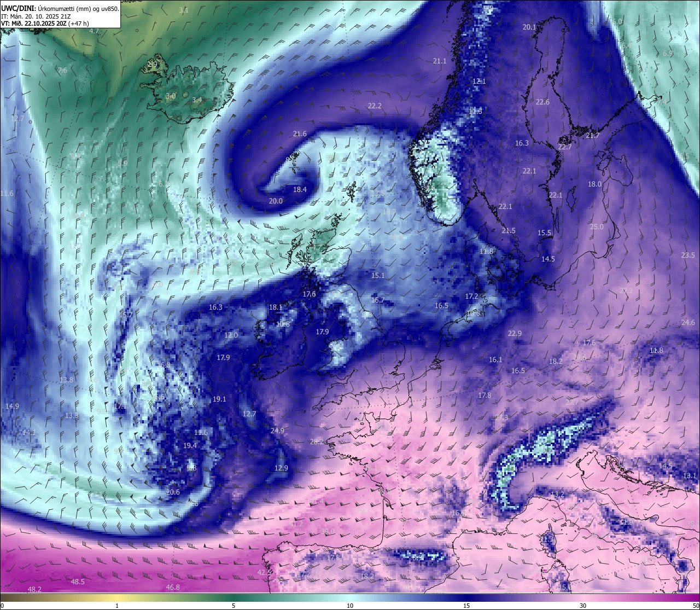Click the value 15.1 over the North Sea
Screen dimensions: 700x610
pyautogui.click(x=378, y=275)
